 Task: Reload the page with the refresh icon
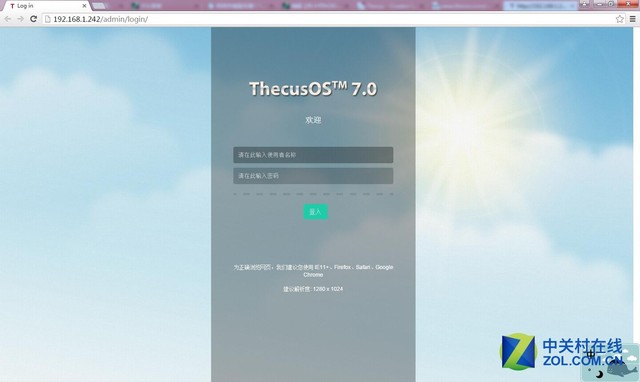[x=33, y=19]
